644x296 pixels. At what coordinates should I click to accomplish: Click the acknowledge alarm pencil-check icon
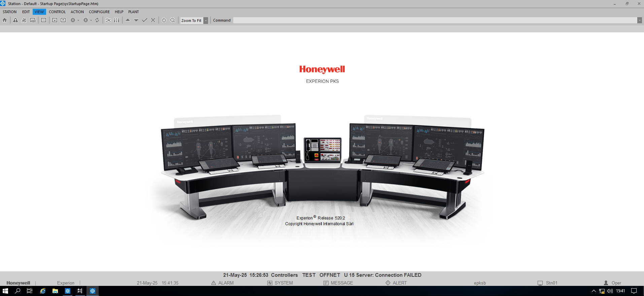[x=24, y=20]
